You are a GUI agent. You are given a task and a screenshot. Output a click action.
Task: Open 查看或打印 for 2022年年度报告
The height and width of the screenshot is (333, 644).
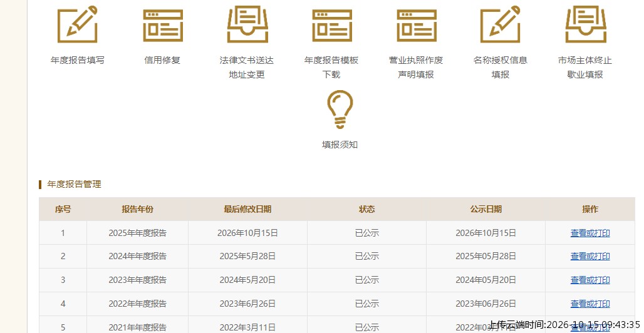(x=589, y=304)
